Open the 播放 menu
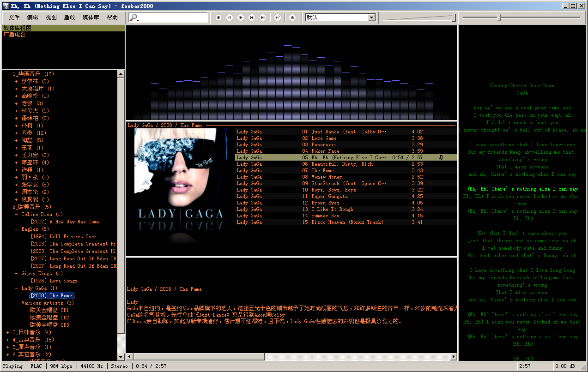 coord(70,18)
